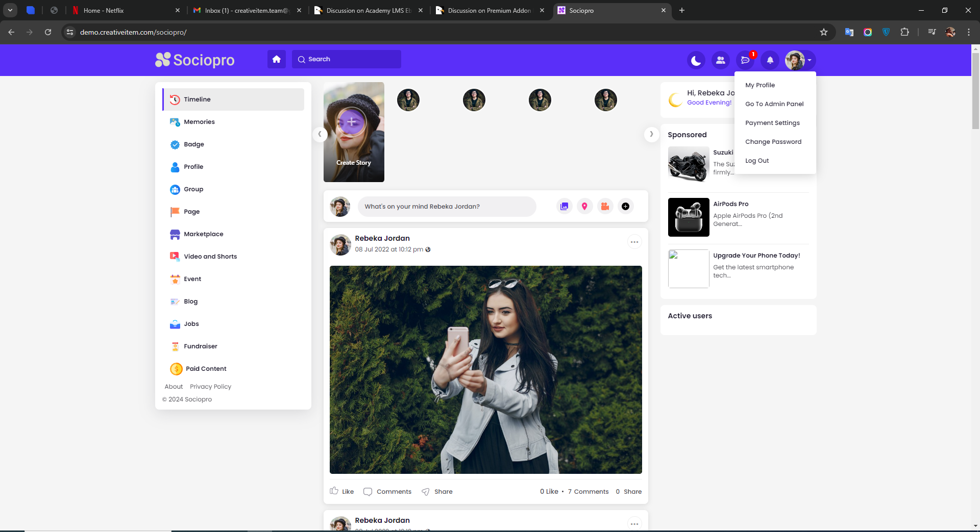Open Marketplace in the left sidebar
The image size is (980, 532).
pos(203,234)
